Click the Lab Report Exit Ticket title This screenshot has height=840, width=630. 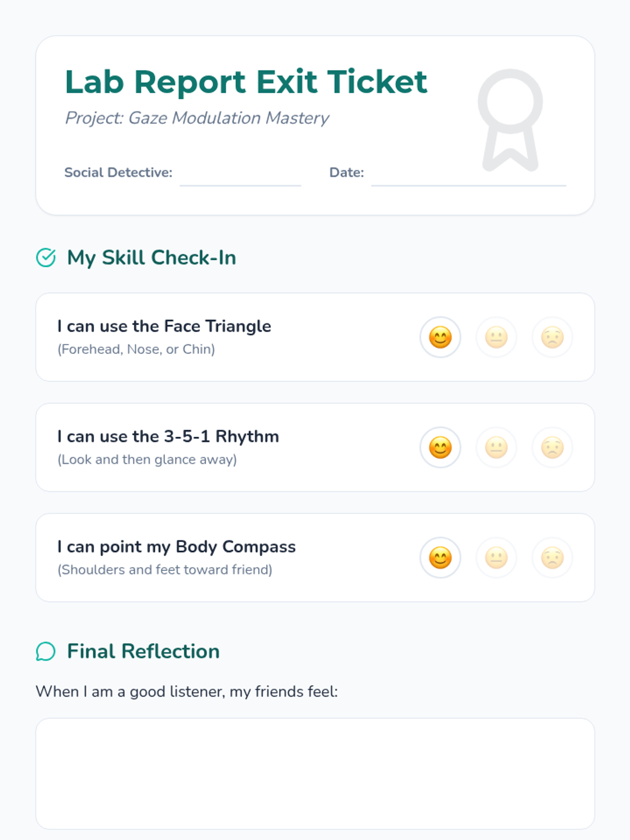point(246,82)
